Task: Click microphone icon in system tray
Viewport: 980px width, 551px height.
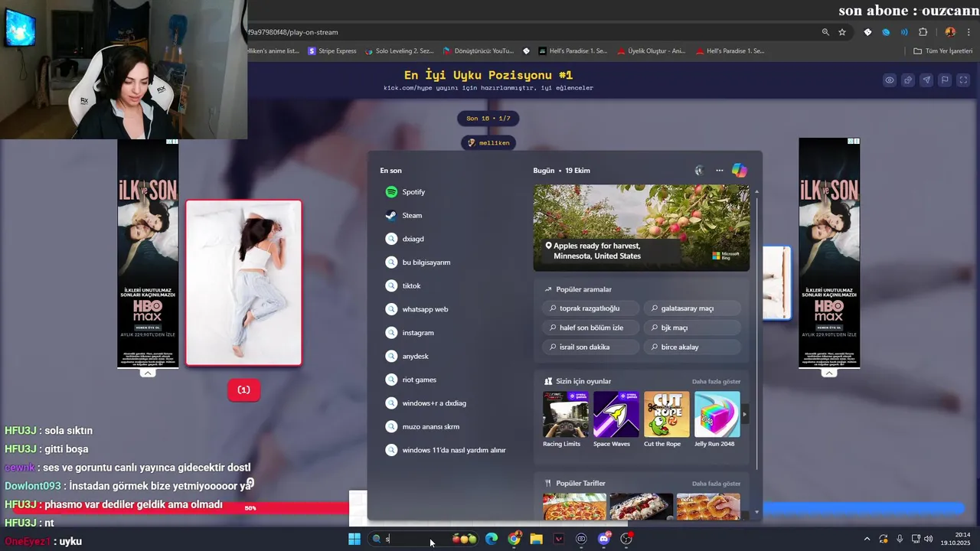Action: coord(900,540)
